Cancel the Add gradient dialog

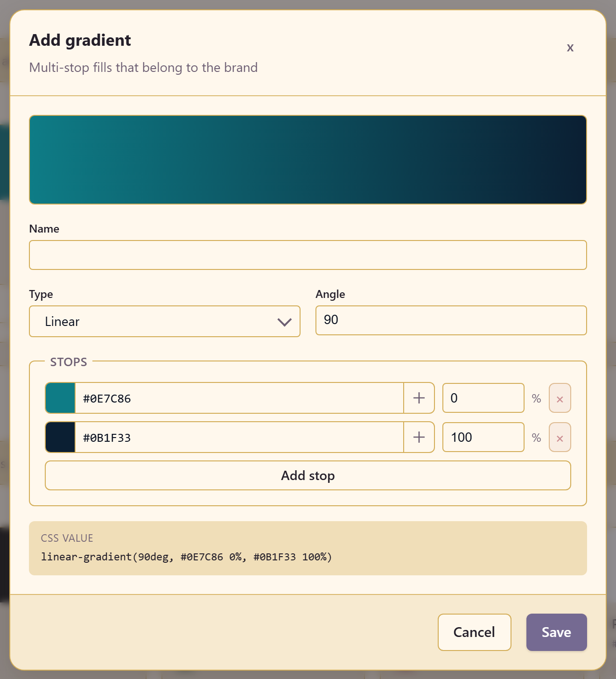coord(474,632)
